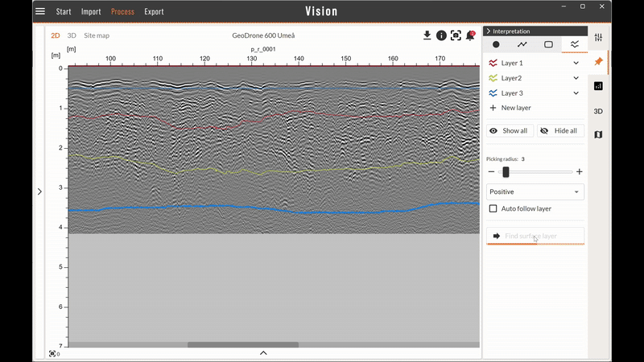
Task: Select the point marker interpretation tool
Action: 496,45
